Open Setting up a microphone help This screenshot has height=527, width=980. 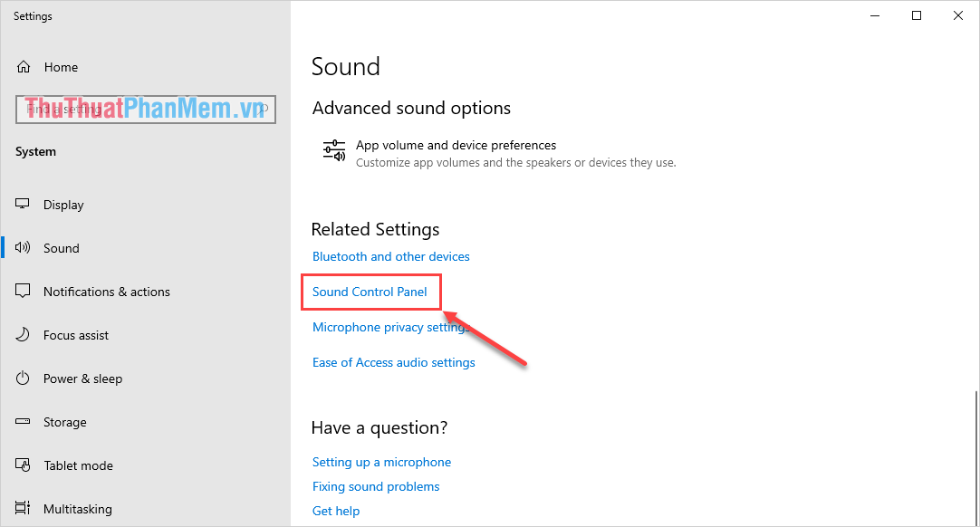(381, 462)
